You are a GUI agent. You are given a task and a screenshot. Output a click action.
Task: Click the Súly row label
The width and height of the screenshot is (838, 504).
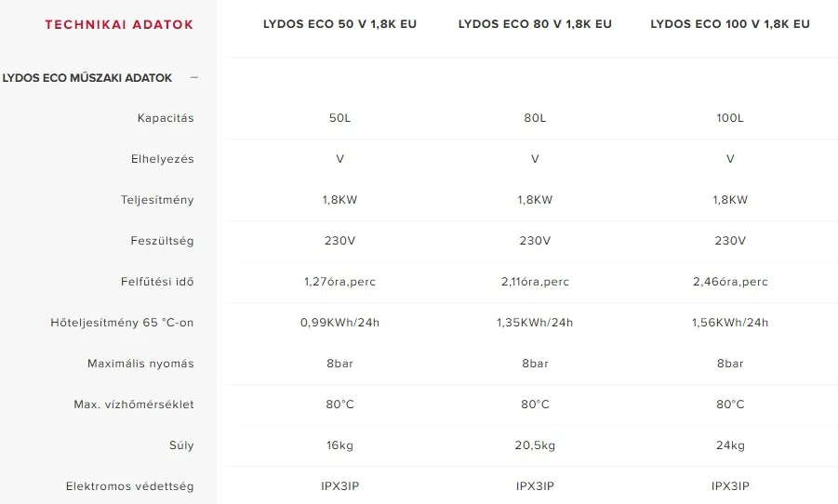tap(182, 445)
